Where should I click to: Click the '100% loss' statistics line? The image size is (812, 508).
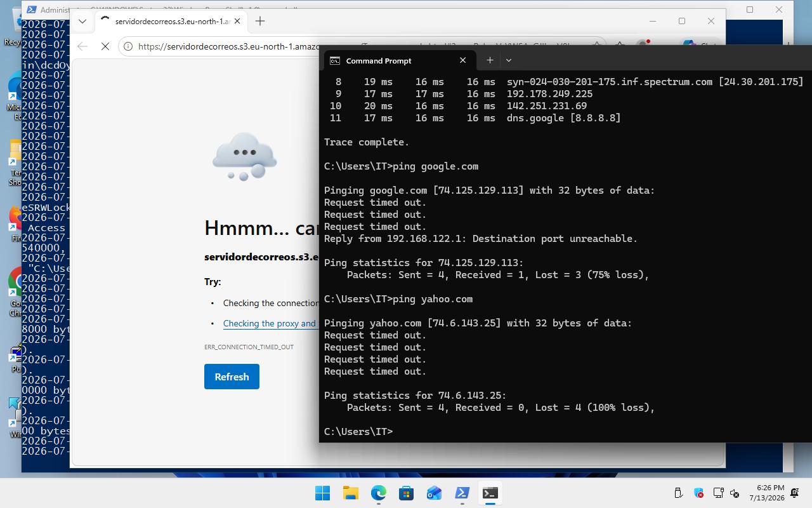click(x=501, y=408)
